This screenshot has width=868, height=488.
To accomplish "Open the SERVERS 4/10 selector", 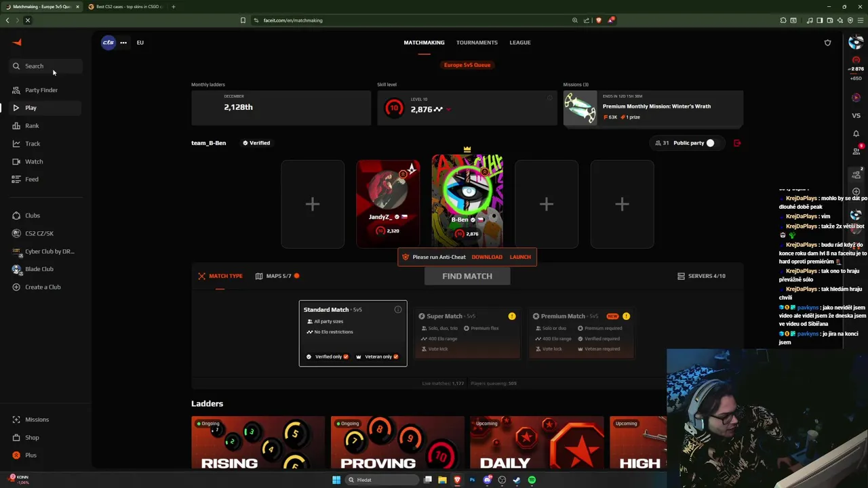I will click(701, 276).
